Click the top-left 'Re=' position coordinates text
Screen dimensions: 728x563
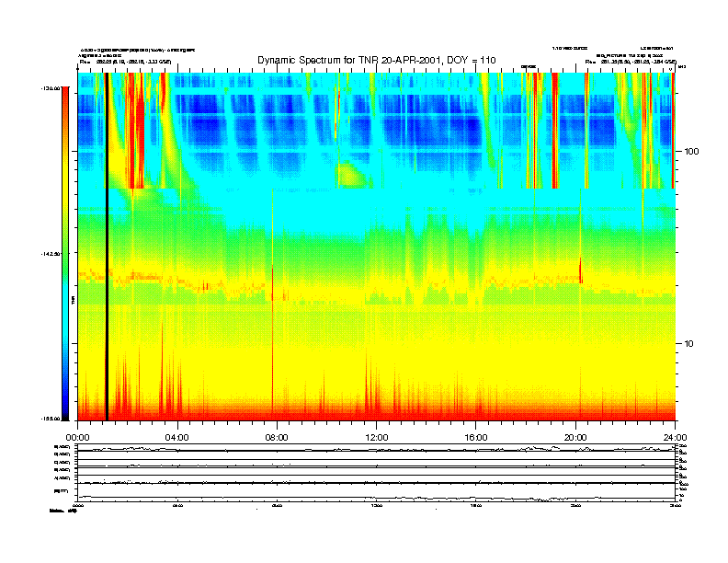[125, 62]
